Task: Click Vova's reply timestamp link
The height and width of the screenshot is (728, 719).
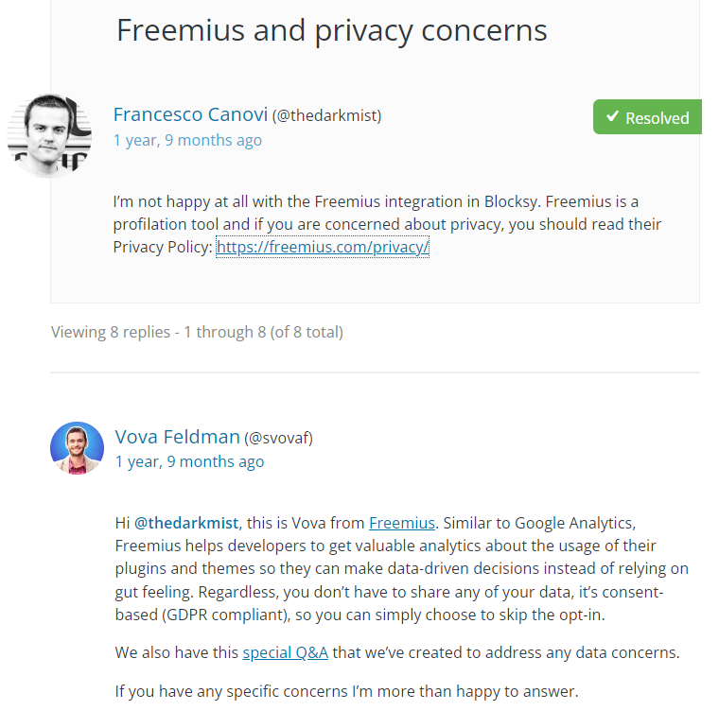Action: pyautogui.click(x=189, y=462)
